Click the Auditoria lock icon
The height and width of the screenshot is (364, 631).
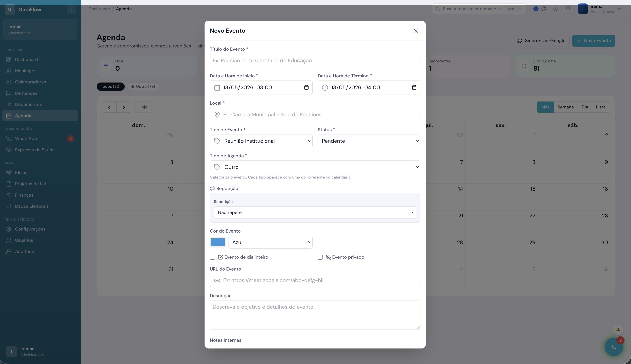coord(9,252)
